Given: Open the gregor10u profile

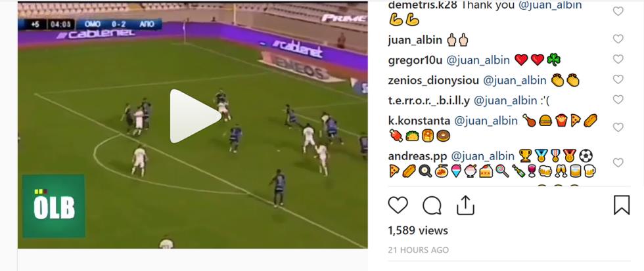Looking at the screenshot, I should click(415, 60).
